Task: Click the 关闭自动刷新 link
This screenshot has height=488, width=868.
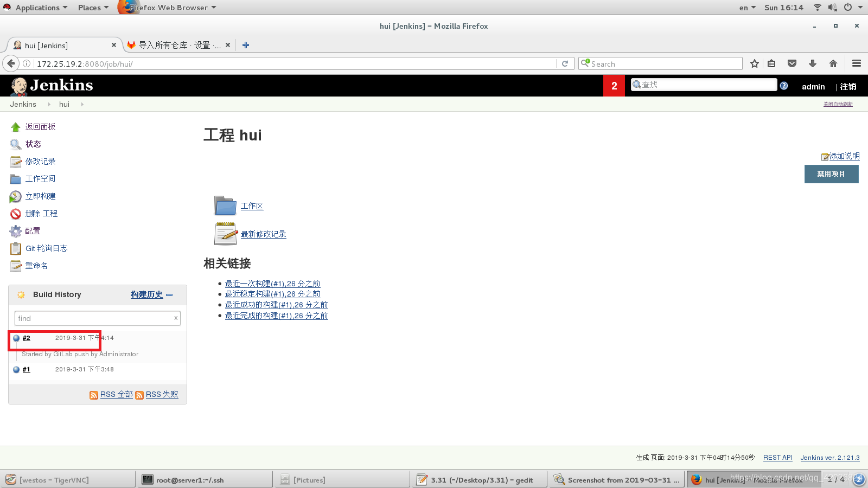Action: (x=838, y=104)
